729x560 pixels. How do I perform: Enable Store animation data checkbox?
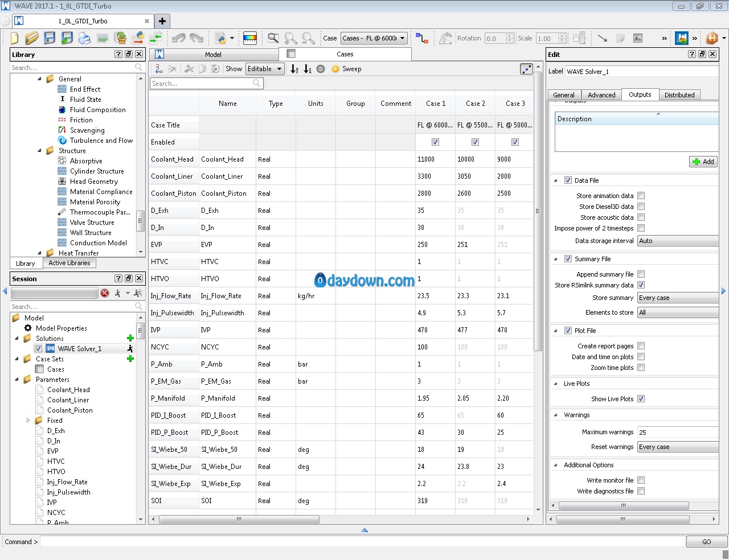[641, 196]
